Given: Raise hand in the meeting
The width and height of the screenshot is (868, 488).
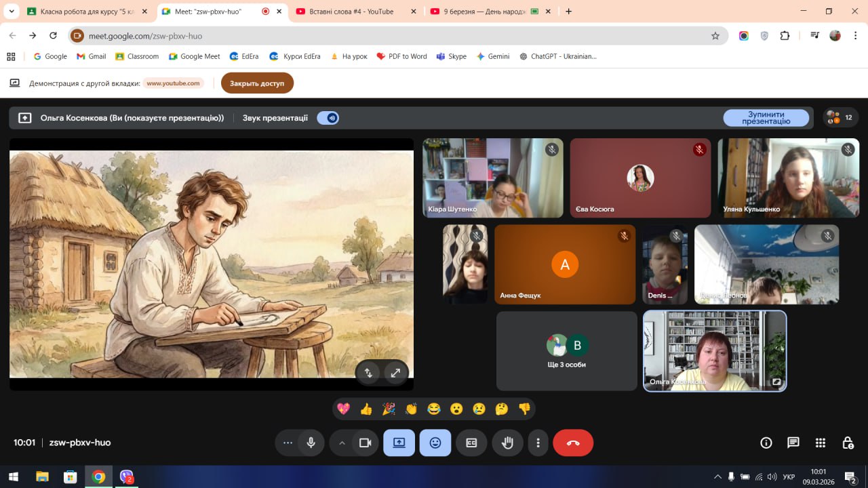Looking at the screenshot, I should coord(507,443).
